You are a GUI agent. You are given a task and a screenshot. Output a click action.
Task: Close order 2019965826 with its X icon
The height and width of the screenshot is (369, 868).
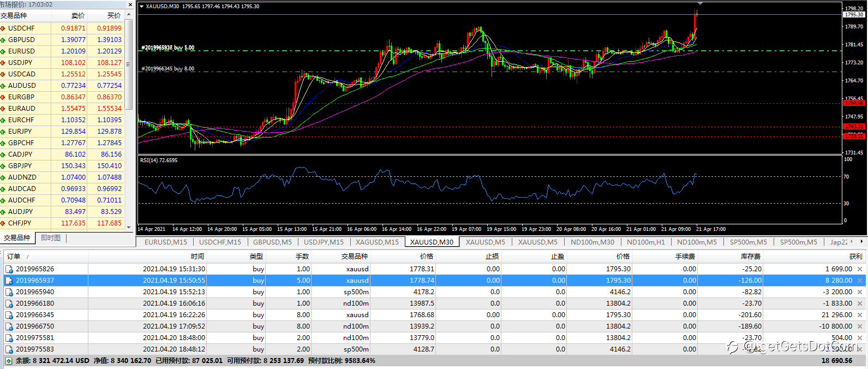point(860,269)
